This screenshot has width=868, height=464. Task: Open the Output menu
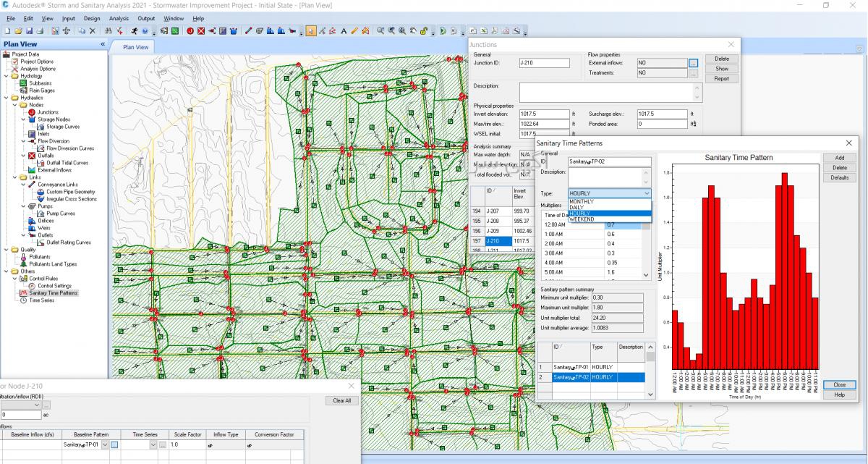coord(146,18)
